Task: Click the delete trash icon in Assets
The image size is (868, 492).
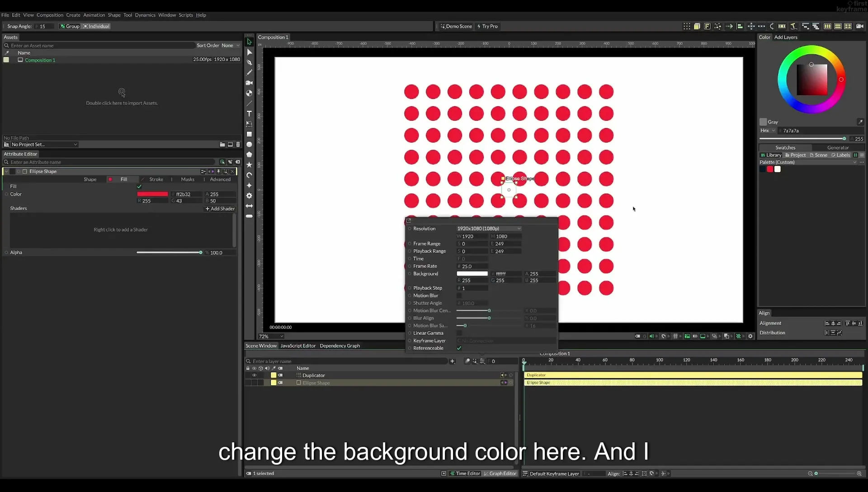Action: click(x=238, y=145)
